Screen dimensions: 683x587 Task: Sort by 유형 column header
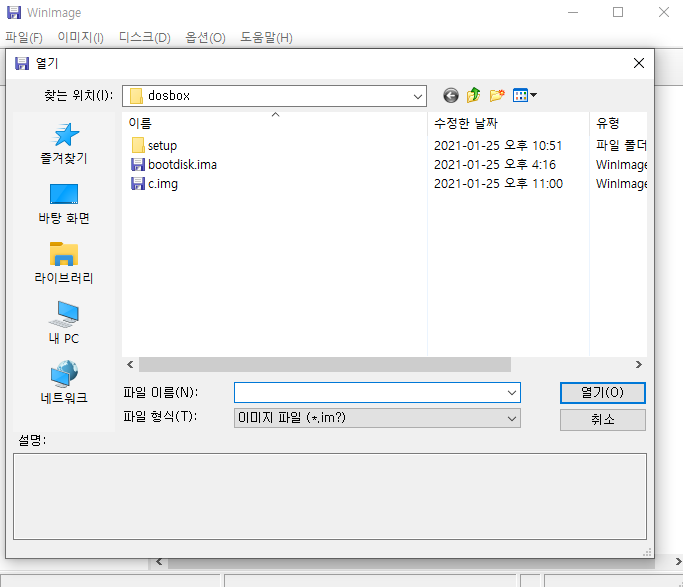(x=618, y=123)
